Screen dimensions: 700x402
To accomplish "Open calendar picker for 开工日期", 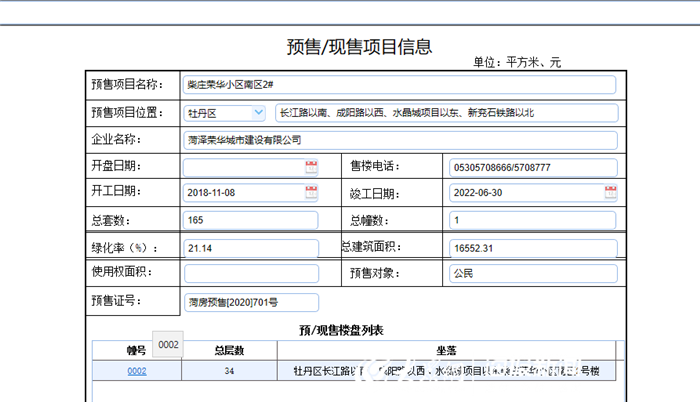I will (311, 193).
